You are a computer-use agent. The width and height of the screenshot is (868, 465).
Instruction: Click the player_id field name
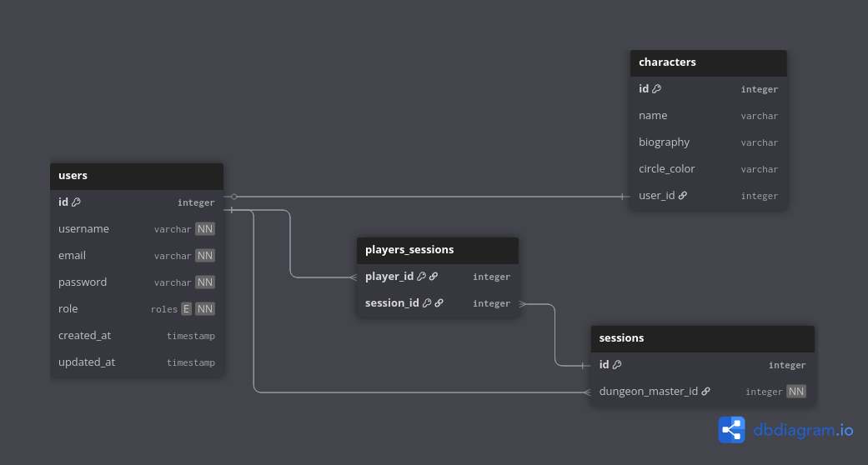[x=389, y=276]
